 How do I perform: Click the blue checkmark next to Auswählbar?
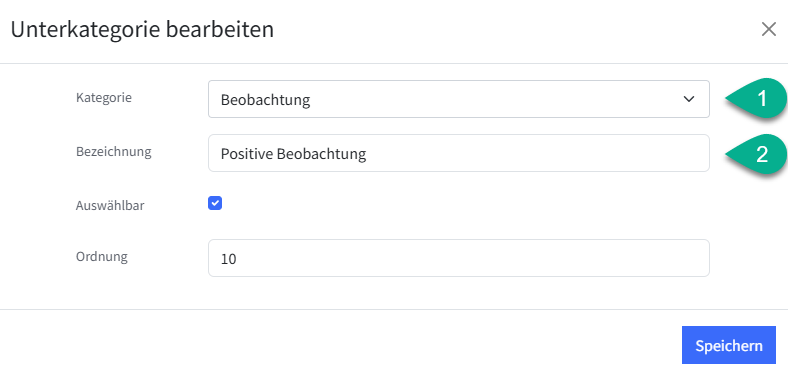click(215, 204)
